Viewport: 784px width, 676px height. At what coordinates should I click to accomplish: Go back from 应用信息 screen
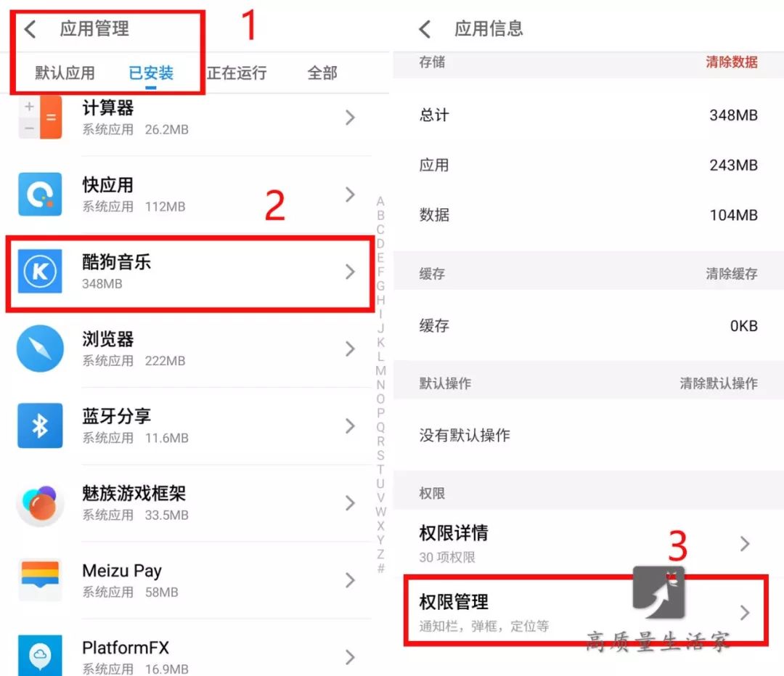point(425,29)
